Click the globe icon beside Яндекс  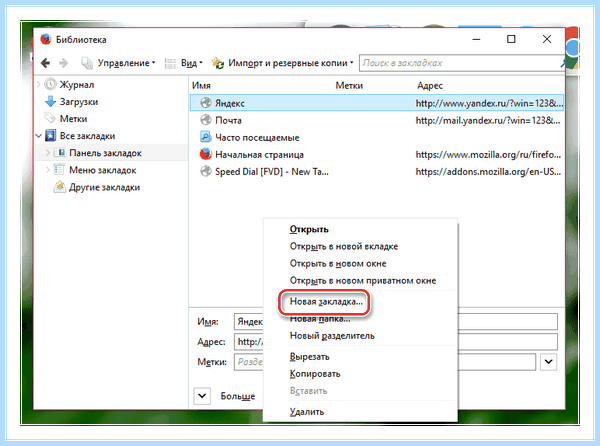(206, 103)
